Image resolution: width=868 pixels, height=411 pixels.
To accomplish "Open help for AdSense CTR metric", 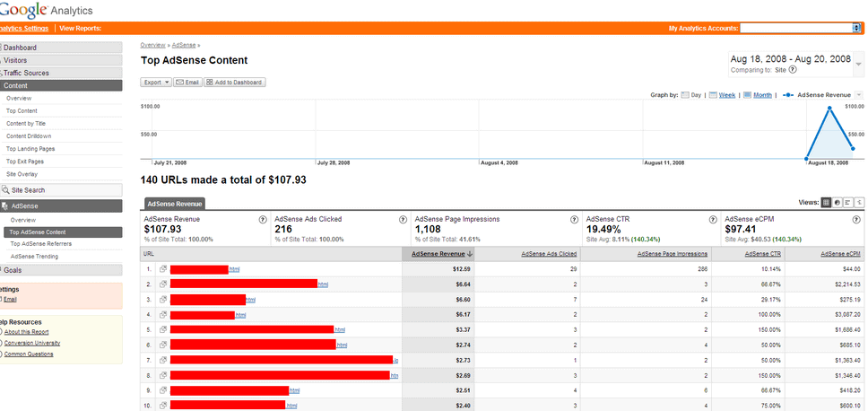I will 713,219.
